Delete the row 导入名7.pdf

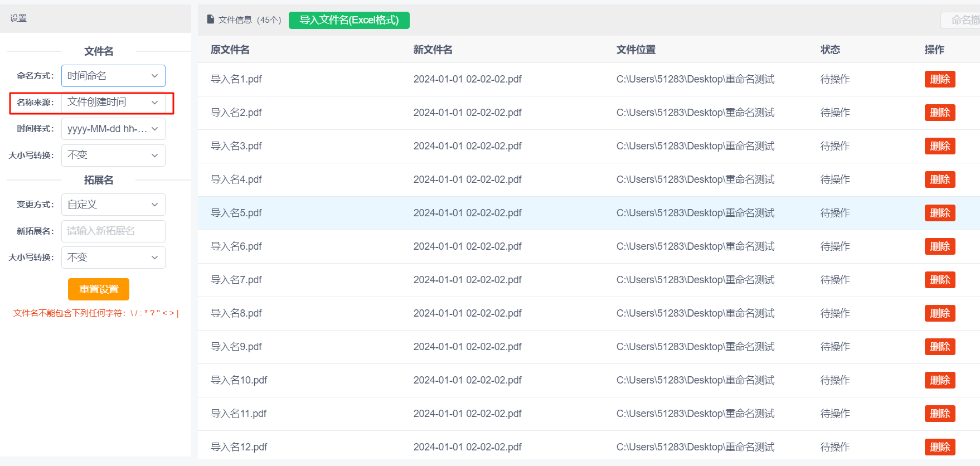(x=940, y=280)
